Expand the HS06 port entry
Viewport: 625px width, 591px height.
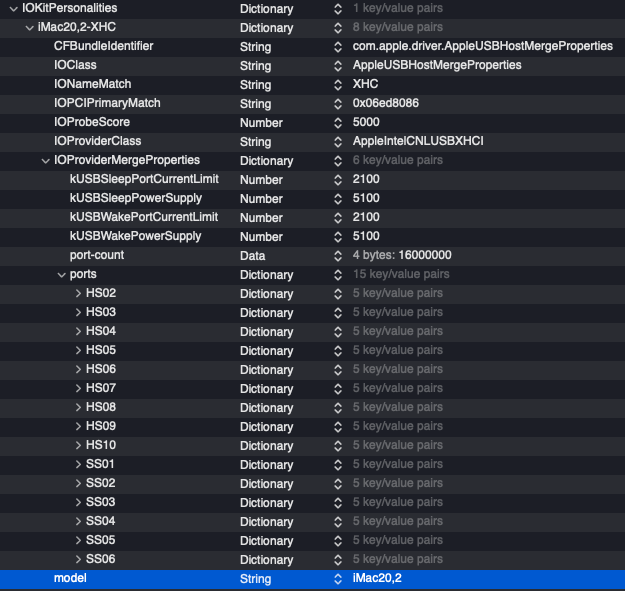click(78, 369)
